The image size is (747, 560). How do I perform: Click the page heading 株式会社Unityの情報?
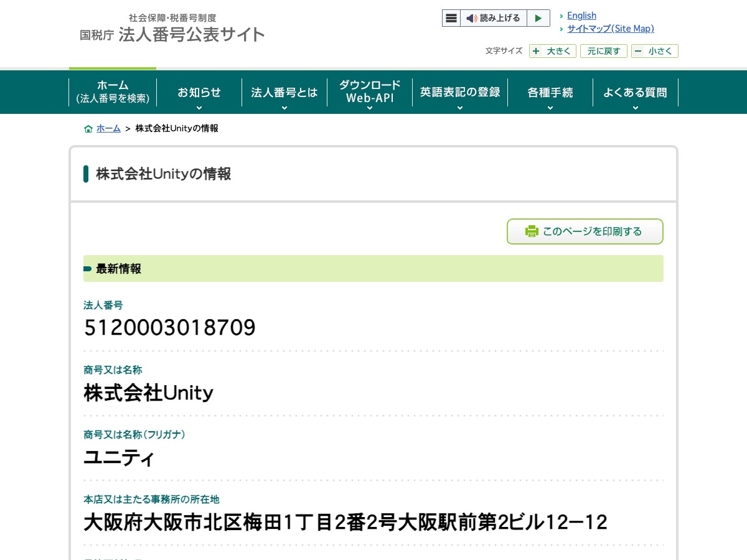(164, 174)
